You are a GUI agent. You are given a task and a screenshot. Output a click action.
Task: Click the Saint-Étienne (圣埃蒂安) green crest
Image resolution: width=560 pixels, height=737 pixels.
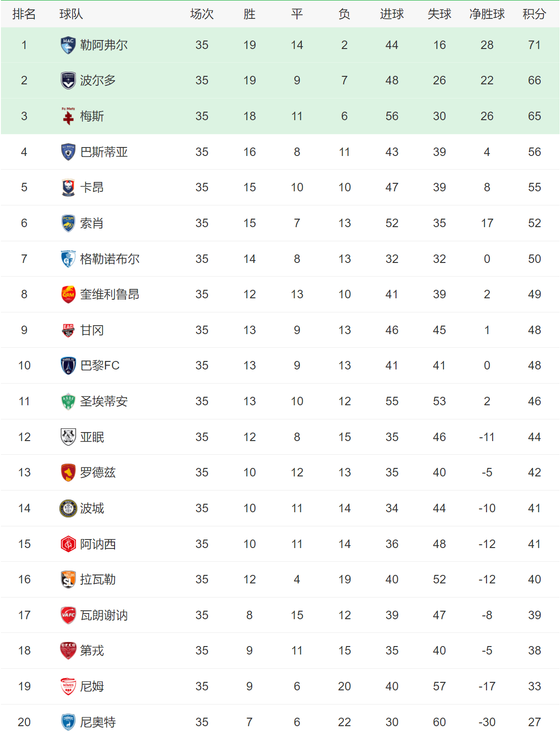click(68, 401)
